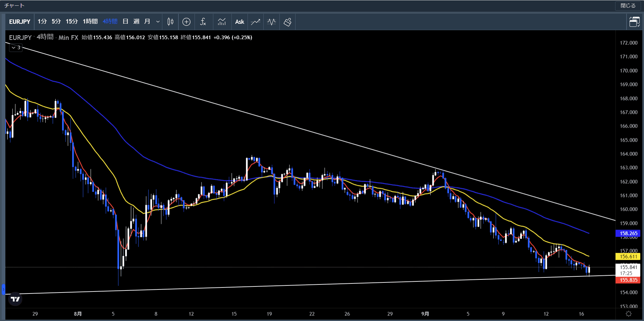
Task: Click the 安値155.158 low value
Action: (163, 38)
